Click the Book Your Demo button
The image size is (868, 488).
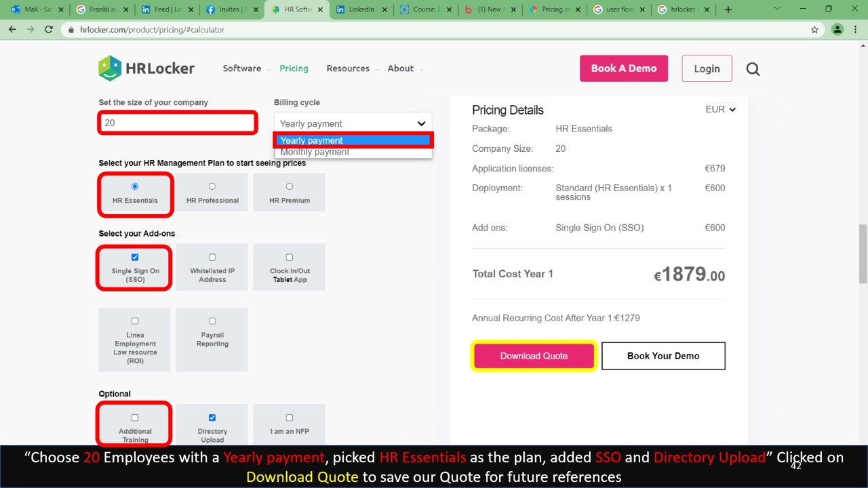[x=663, y=356]
